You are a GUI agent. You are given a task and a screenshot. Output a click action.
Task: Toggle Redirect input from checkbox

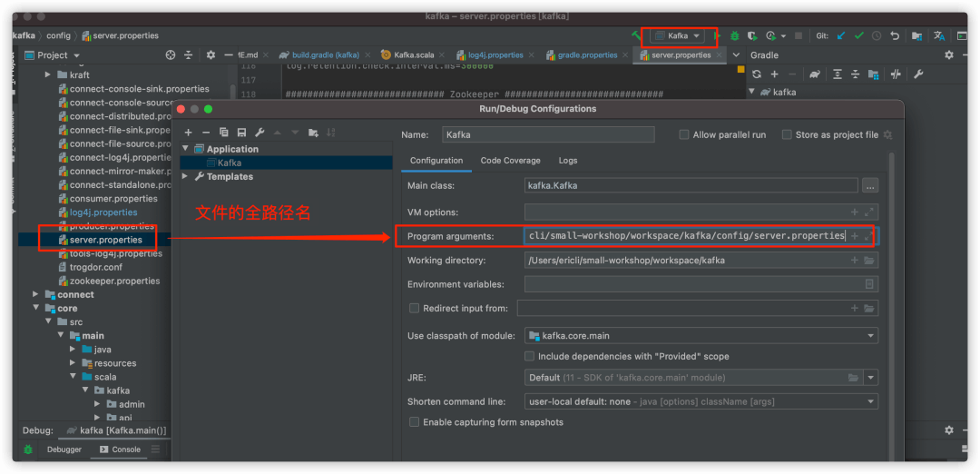pyautogui.click(x=414, y=309)
